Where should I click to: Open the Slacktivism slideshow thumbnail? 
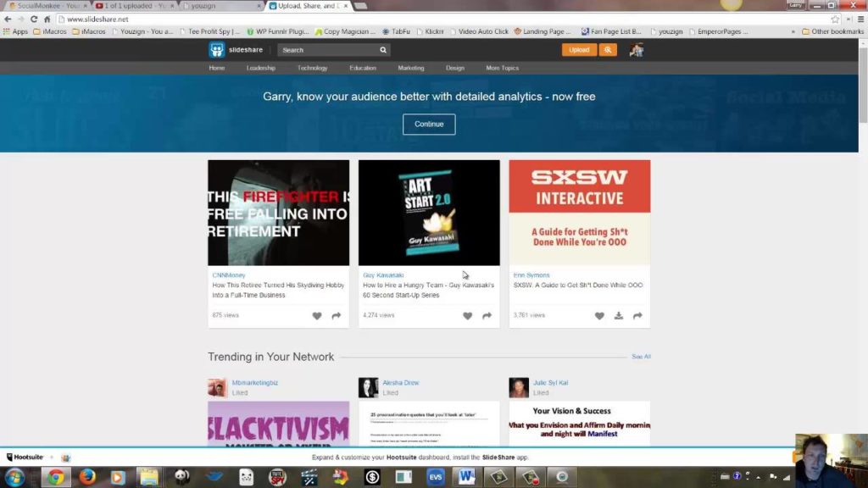[x=278, y=424]
